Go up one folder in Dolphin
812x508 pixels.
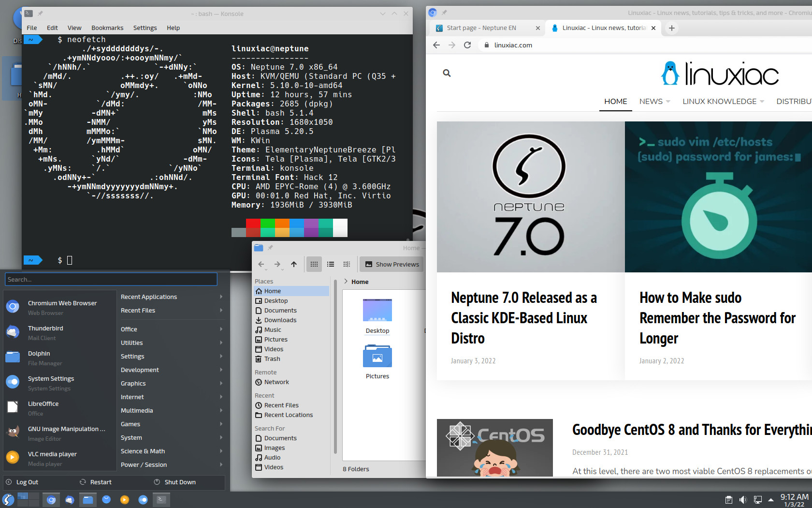pos(294,264)
